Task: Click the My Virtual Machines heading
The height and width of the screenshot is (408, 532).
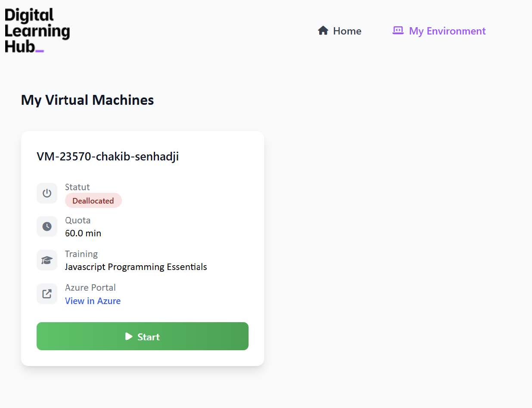Action: pos(87,100)
